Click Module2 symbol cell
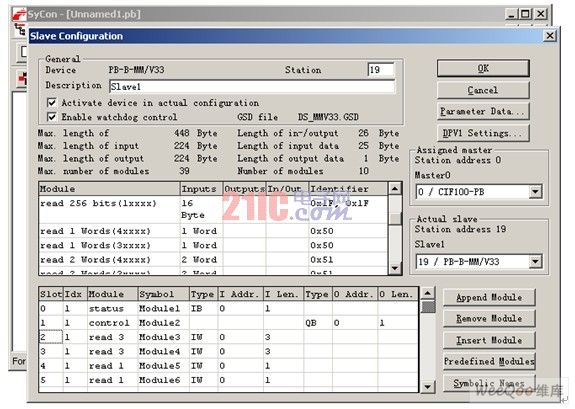 tap(163, 323)
